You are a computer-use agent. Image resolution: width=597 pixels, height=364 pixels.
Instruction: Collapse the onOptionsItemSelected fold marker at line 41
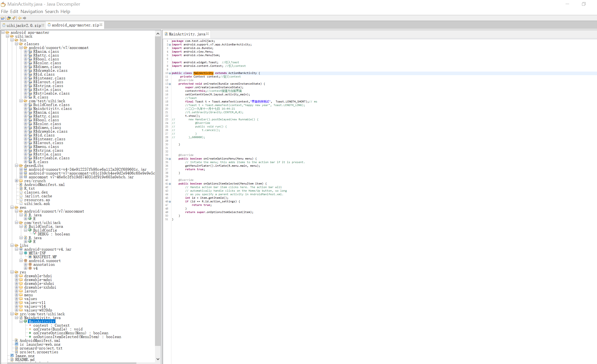[169, 184]
